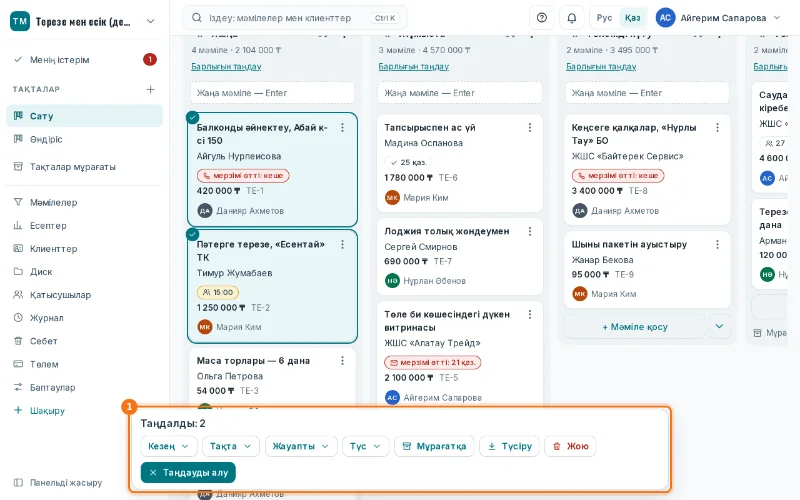
Task: Open the three-dot menu on Маса торлары card
Action: pos(342,361)
